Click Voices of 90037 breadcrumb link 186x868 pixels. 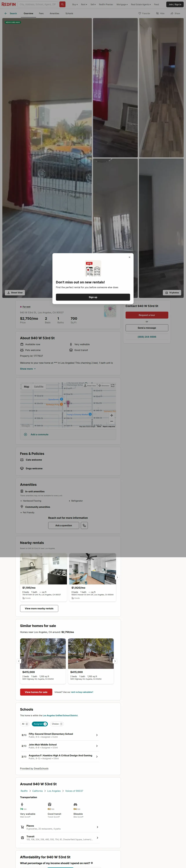point(74,791)
